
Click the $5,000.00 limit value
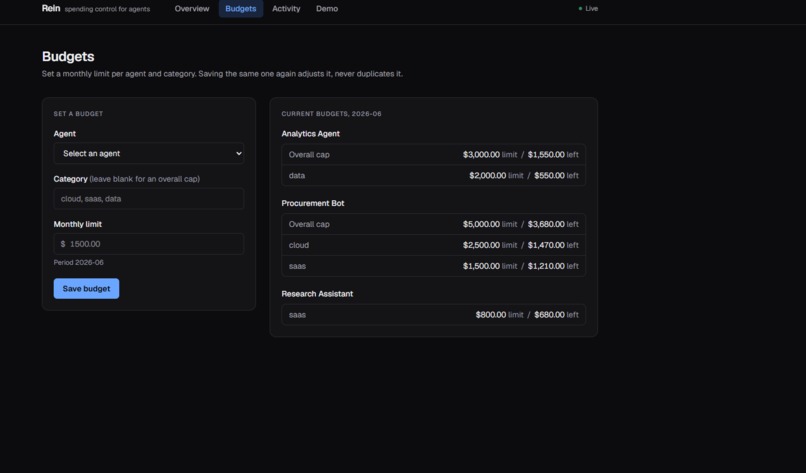coord(481,224)
